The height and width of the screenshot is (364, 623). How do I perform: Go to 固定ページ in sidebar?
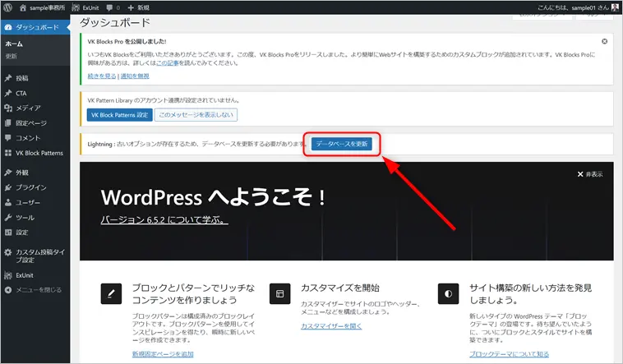31,122
